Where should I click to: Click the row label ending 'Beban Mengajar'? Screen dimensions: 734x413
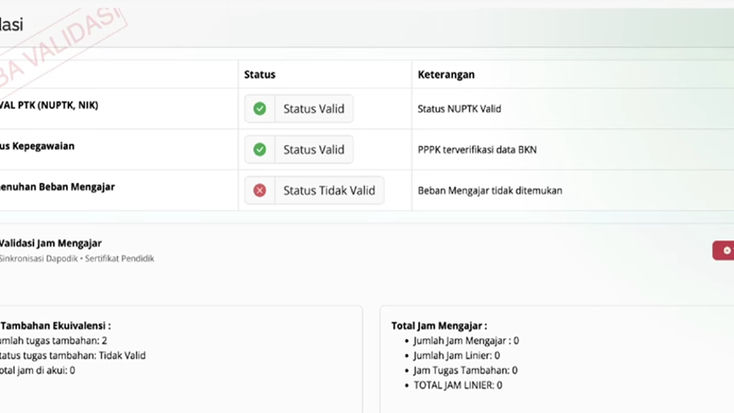(x=57, y=187)
